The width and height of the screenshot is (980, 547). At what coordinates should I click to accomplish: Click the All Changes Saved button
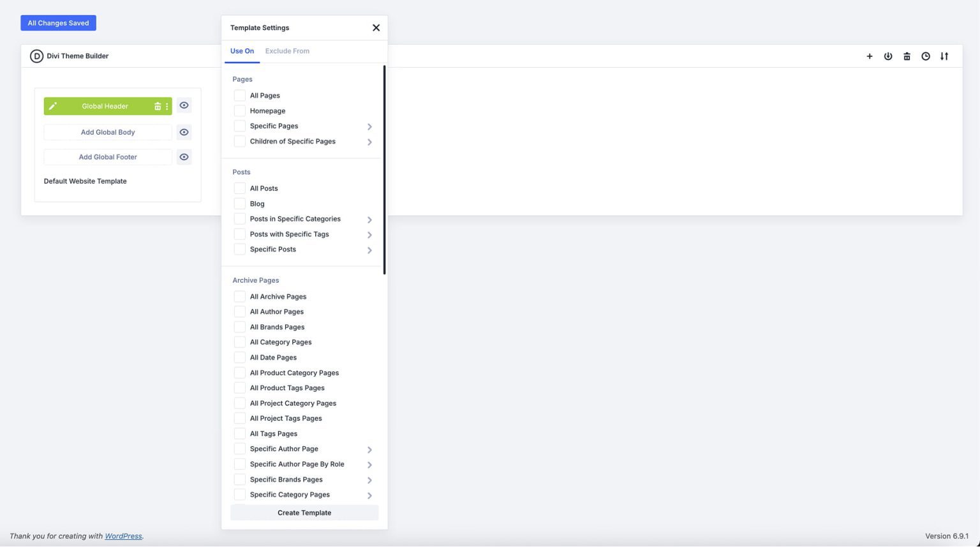(x=58, y=23)
